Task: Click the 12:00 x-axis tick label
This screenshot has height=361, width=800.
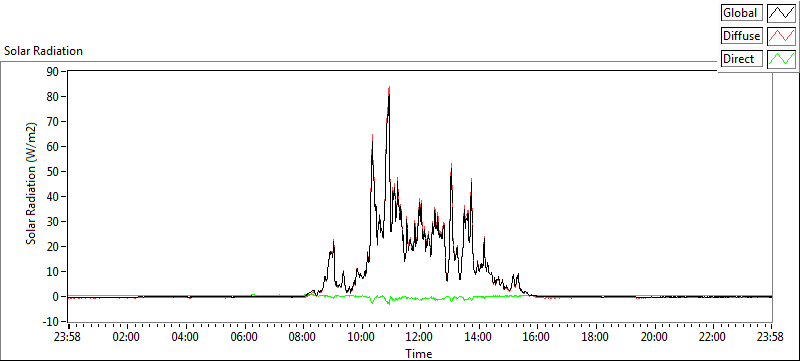Action: point(420,337)
